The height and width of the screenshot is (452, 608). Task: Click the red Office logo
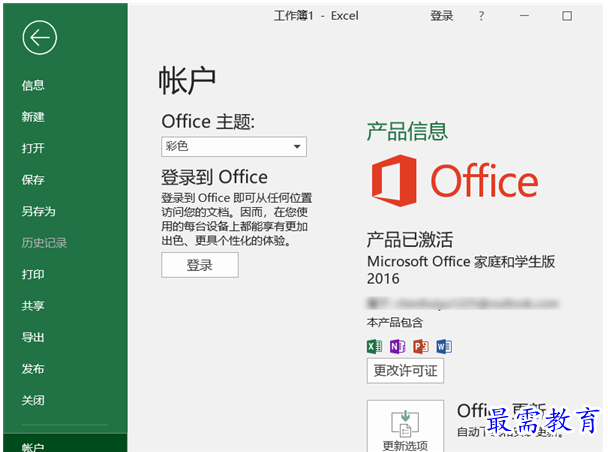[x=454, y=181]
